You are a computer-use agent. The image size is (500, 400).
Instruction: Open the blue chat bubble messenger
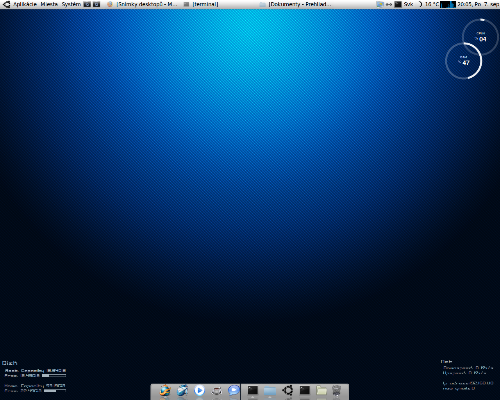[234, 390]
